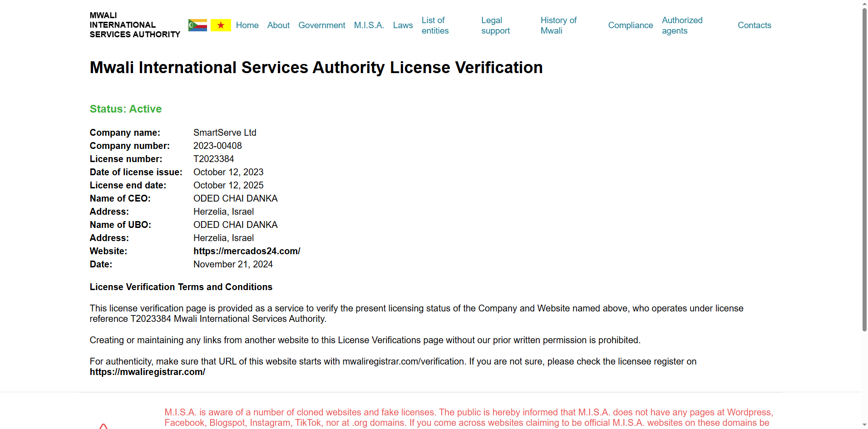Go to the Contacts page
Screen dimensions: 868x429
click(754, 25)
